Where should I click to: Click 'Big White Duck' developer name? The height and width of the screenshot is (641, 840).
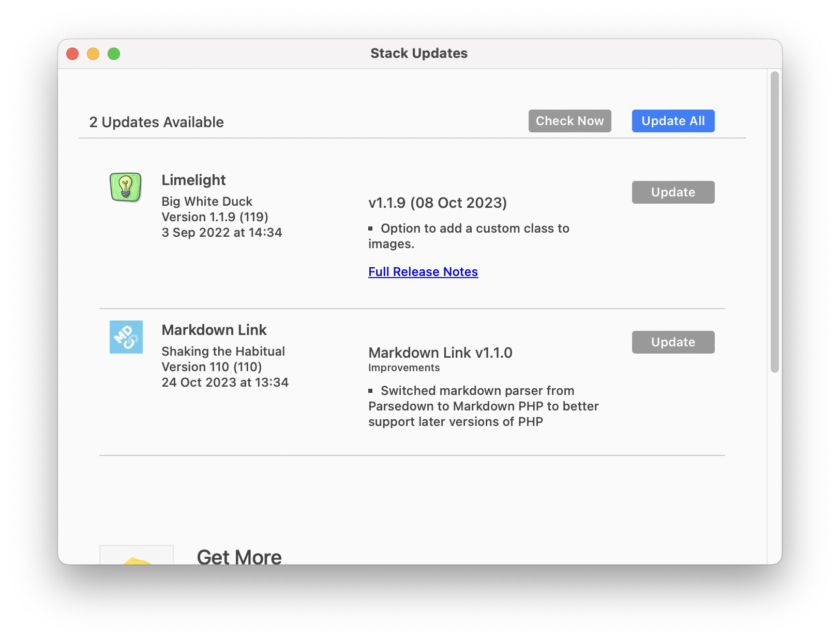pos(207,202)
